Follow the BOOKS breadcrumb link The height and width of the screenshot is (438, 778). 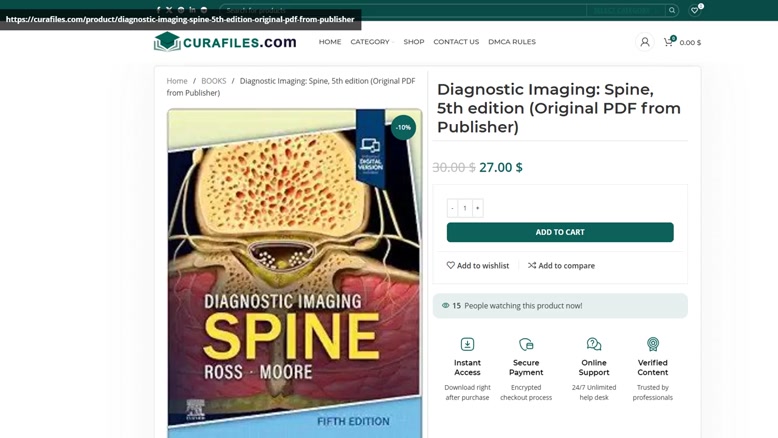[x=213, y=81]
